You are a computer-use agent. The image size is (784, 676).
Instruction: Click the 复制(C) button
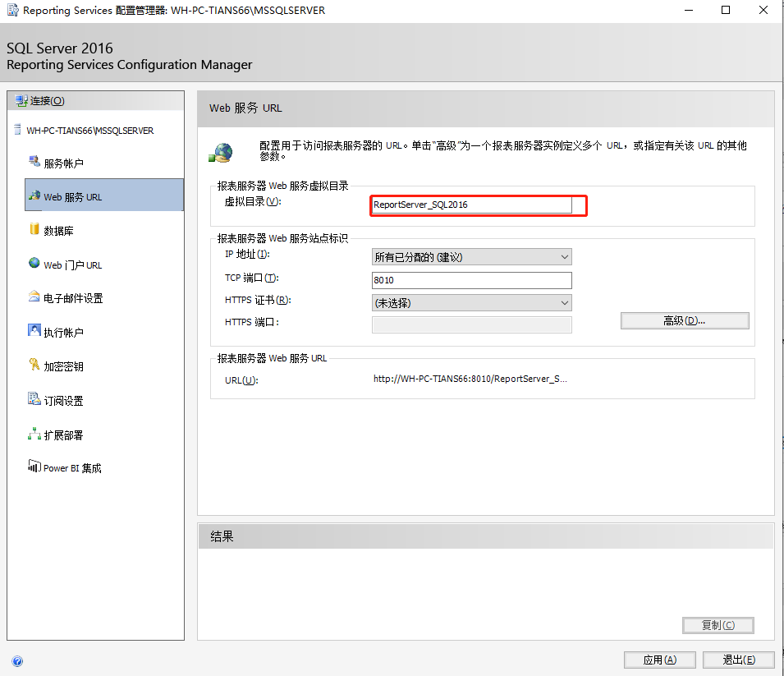(718, 625)
